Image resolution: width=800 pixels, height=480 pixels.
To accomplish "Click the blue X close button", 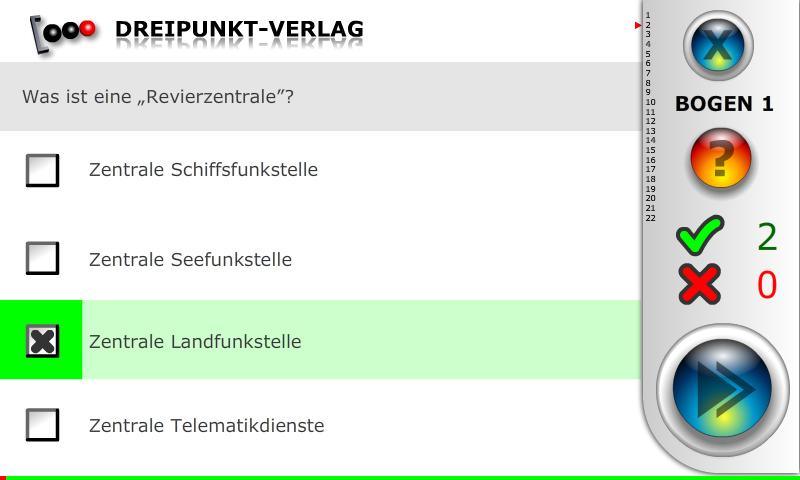I will [x=717, y=45].
